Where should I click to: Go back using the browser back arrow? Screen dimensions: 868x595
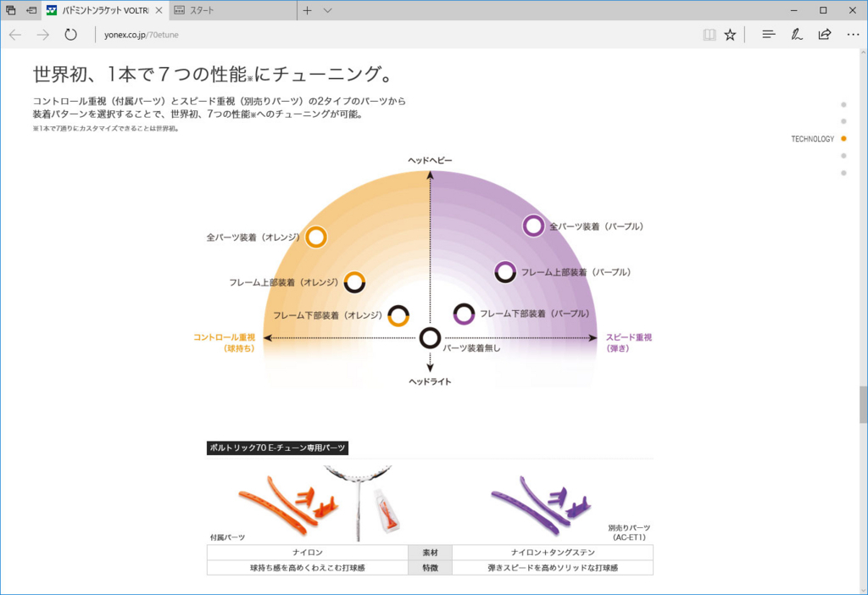click(x=15, y=35)
